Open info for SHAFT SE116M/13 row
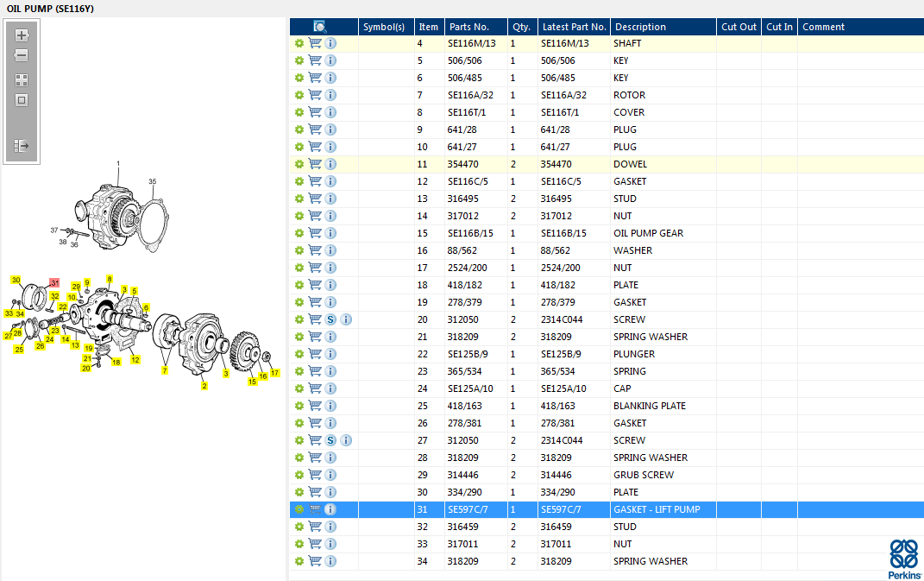Image resolution: width=924 pixels, height=581 pixels. click(330, 43)
